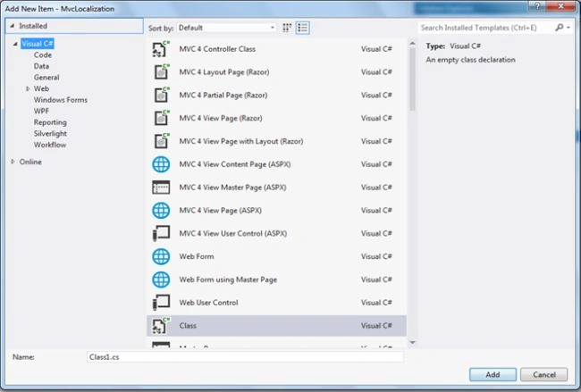Image resolution: width=581 pixels, height=392 pixels.
Task: Click the MVC 4 Layout Page (Razor) icon
Action: click(161, 71)
